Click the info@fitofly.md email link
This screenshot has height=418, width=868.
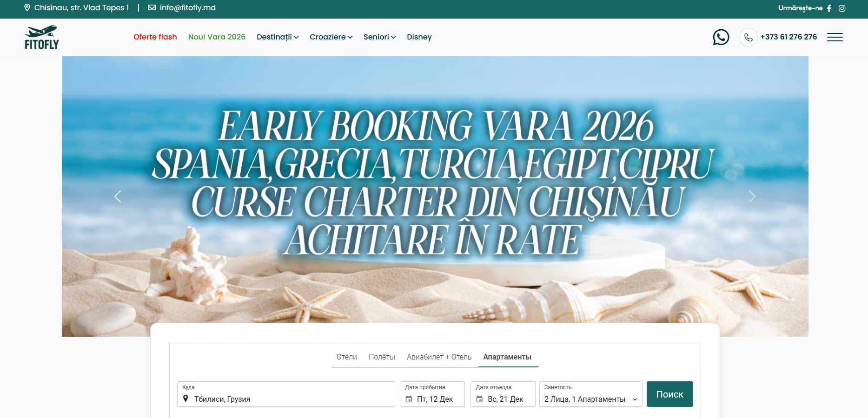coord(187,8)
